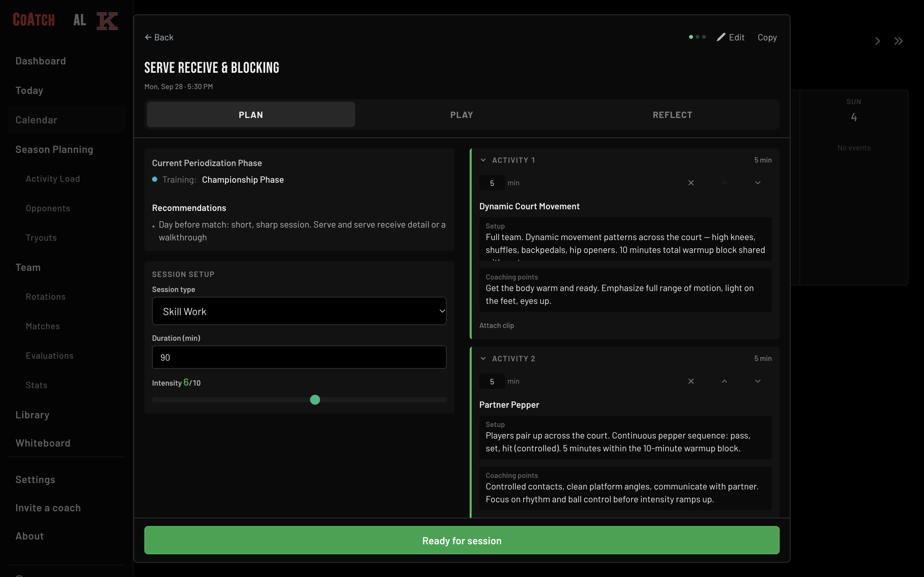924x577 pixels.
Task: Click the Ready for session button
Action: (462, 540)
